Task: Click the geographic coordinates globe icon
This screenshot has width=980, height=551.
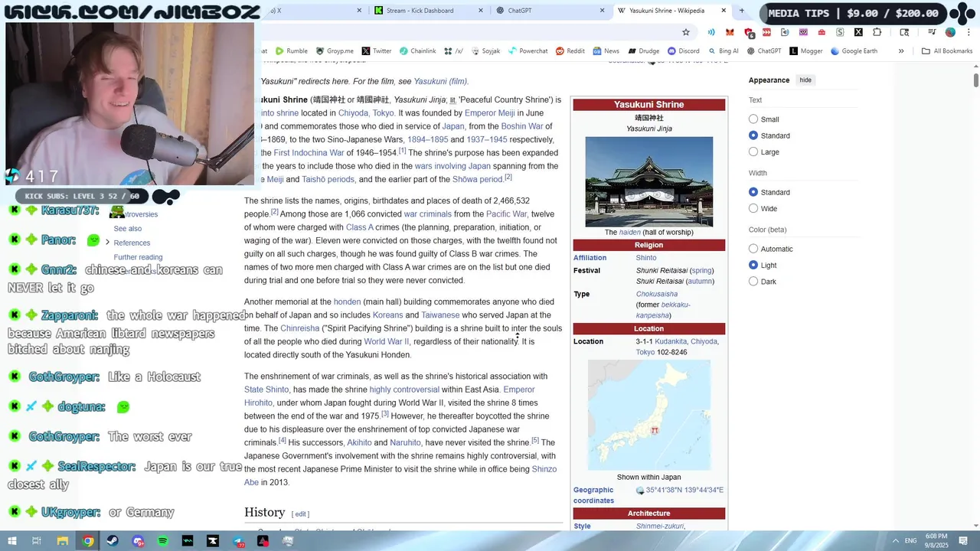Action: coord(640,491)
